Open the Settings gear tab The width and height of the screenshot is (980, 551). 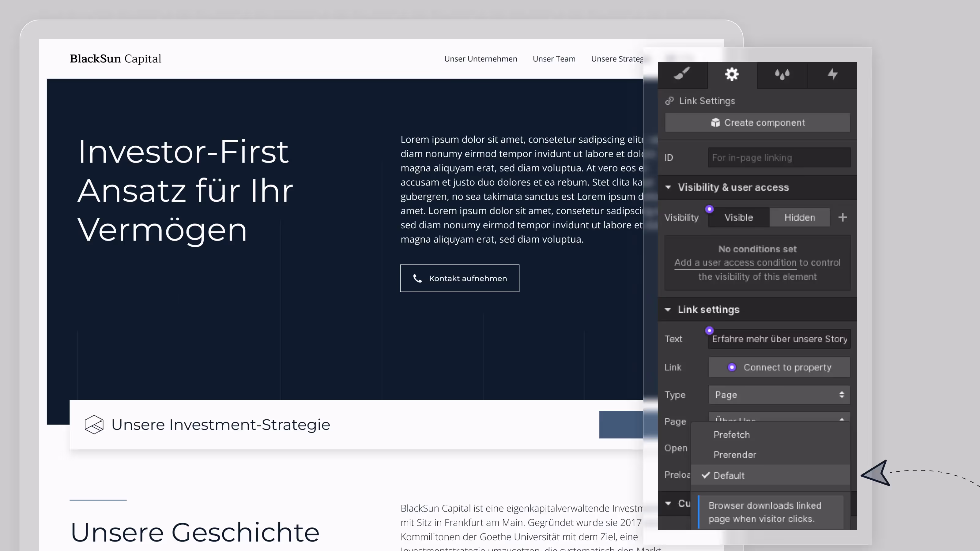tap(732, 74)
